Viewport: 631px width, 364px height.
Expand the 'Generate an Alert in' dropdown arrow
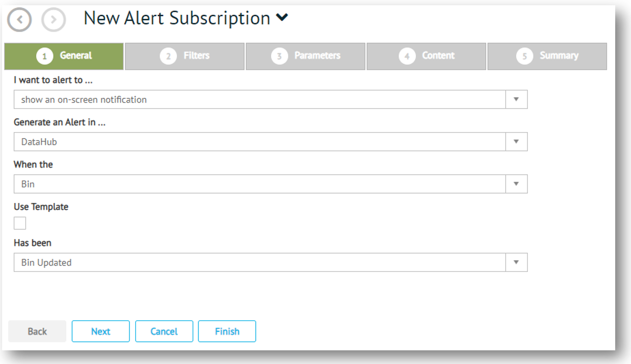click(516, 141)
